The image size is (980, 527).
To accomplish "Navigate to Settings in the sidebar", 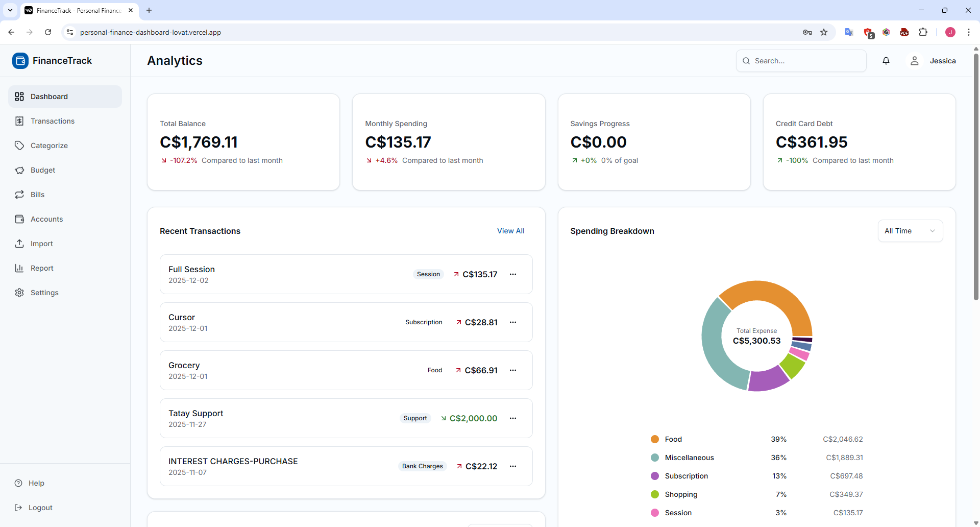I will (44, 293).
